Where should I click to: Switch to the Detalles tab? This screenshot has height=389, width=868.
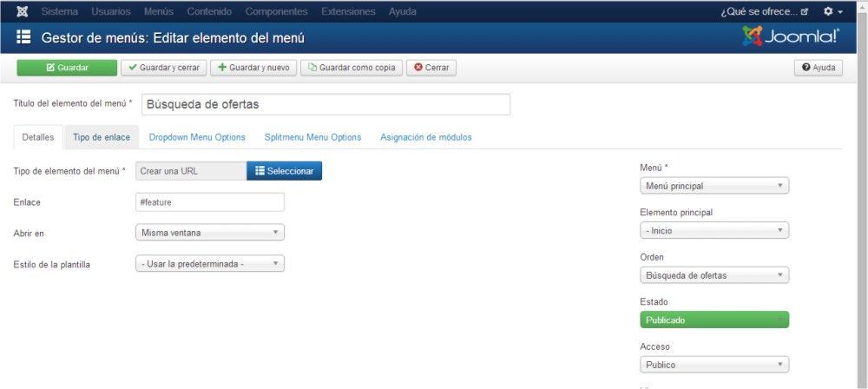point(38,137)
